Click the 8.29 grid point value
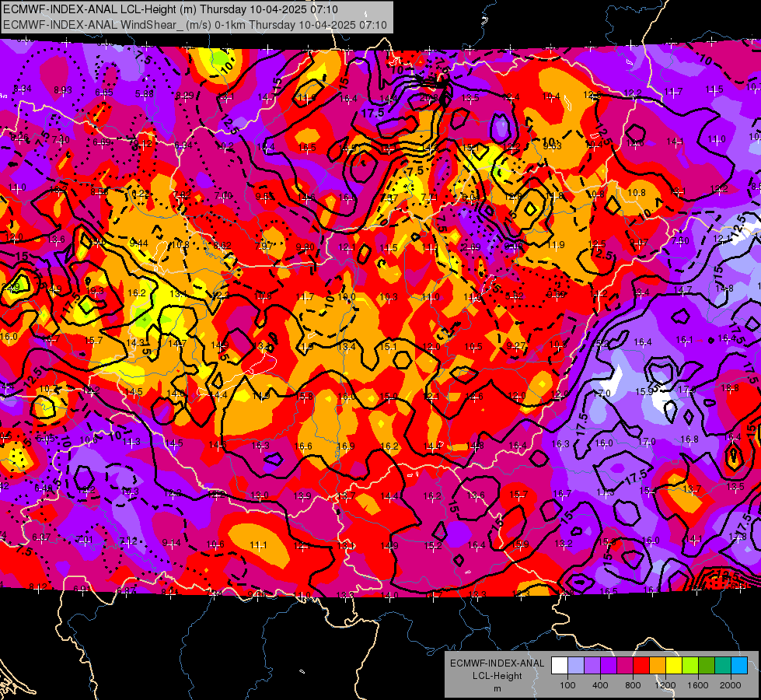Screen dimensions: 761x700 click(x=184, y=95)
